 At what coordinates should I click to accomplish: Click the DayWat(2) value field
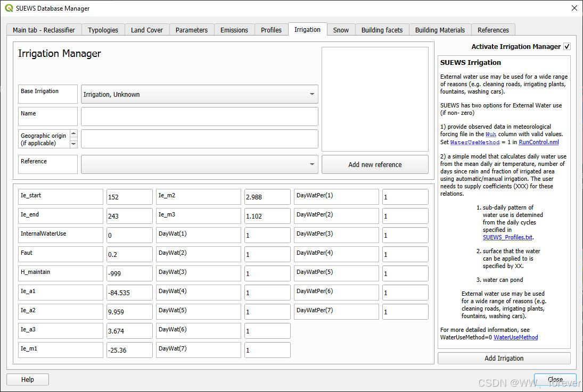click(267, 255)
